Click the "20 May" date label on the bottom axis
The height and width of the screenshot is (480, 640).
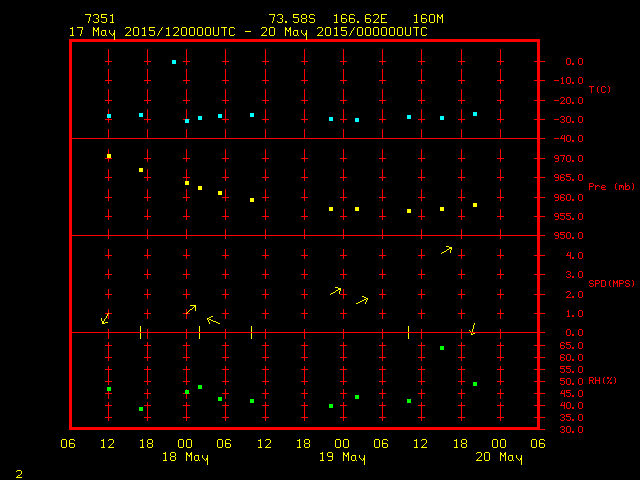click(498, 458)
